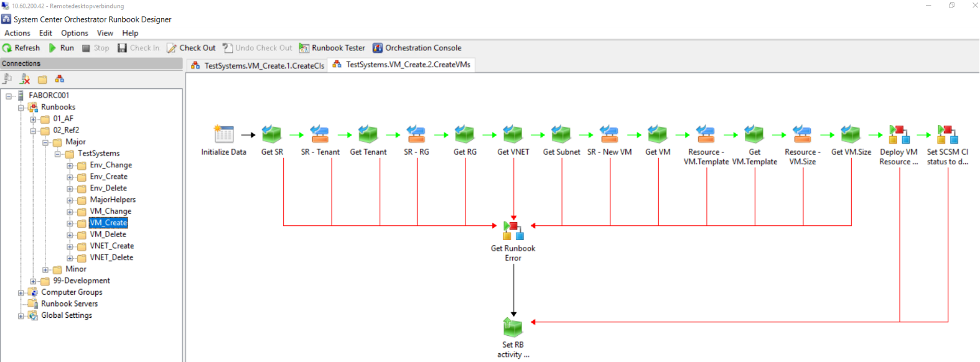Click the Connections panel header
980x362 pixels.
pyautogui.click(x=91, y=63)
